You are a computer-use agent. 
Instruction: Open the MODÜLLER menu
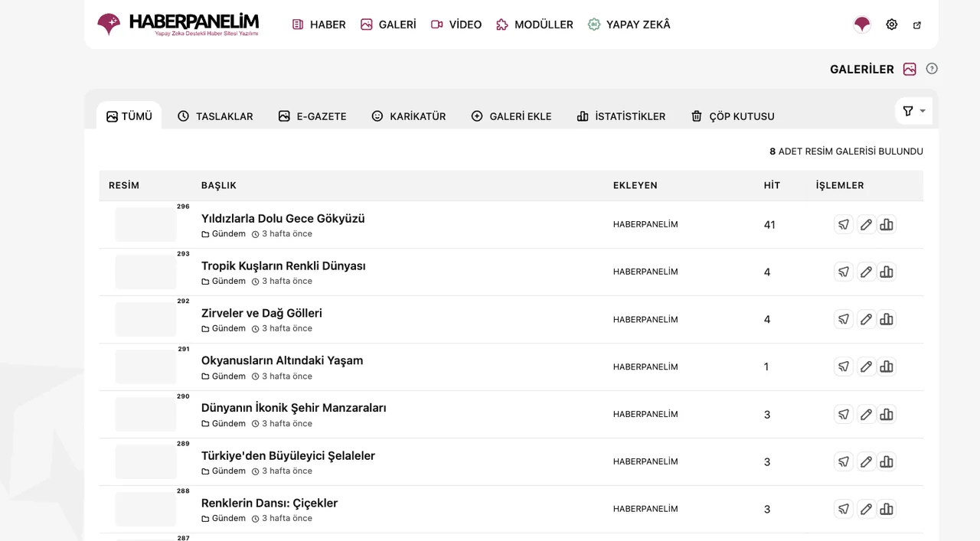[534, 24]
